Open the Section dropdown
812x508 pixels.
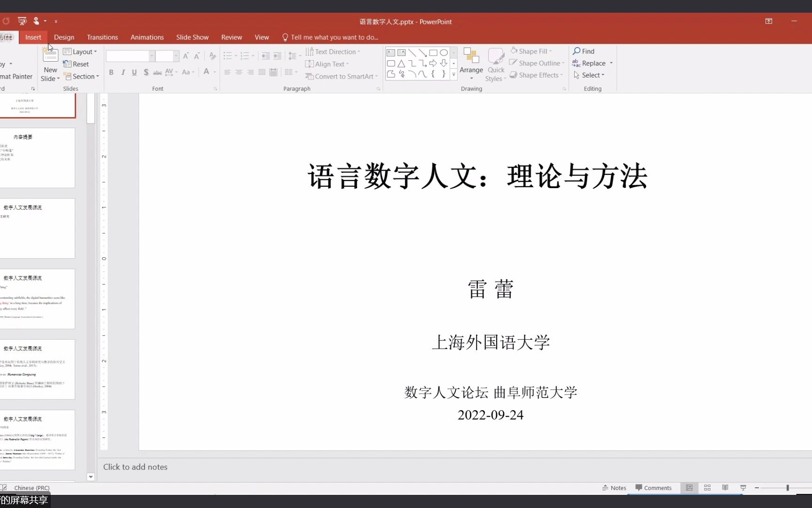pos(82,77)
